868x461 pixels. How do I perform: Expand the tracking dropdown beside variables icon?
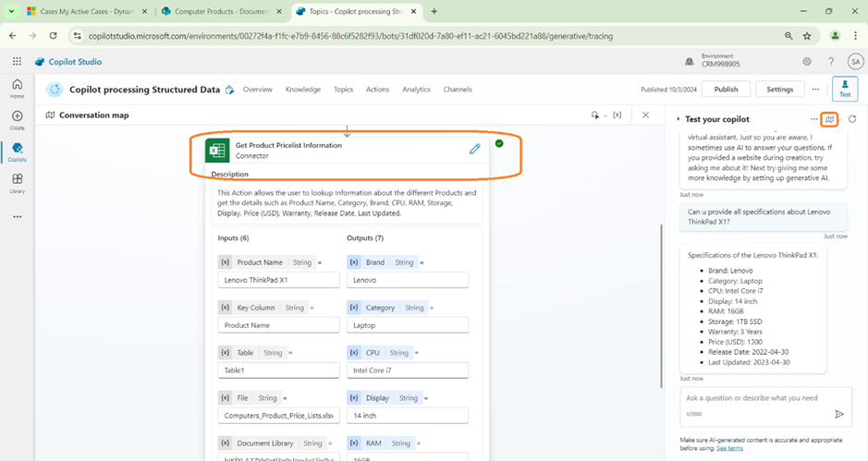click(596, 115)
